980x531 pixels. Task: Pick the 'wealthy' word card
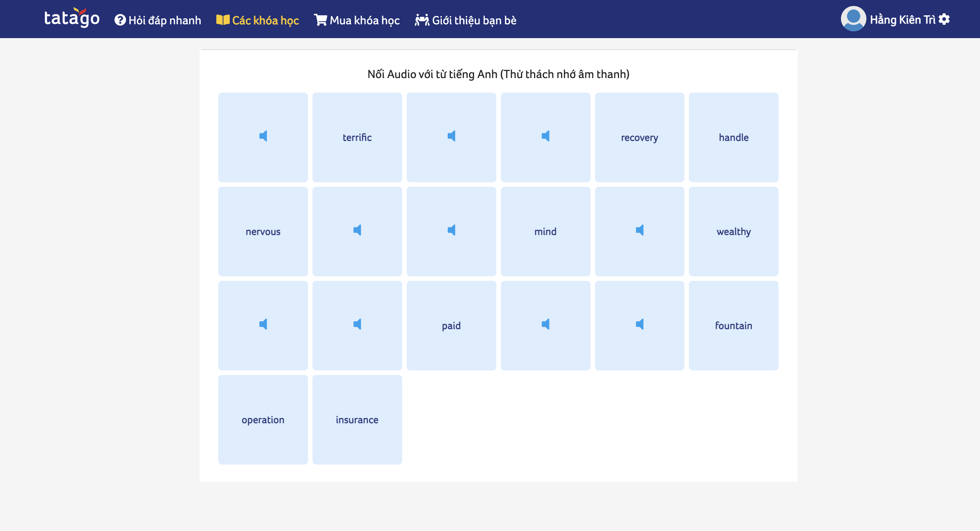(x=733, y=231)
